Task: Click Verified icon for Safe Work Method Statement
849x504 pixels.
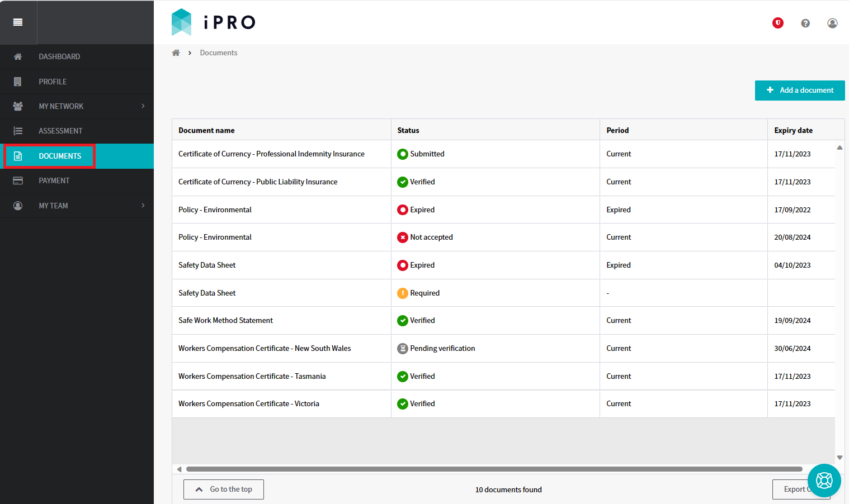Action: pyautogui.click(x=403, y=321)
